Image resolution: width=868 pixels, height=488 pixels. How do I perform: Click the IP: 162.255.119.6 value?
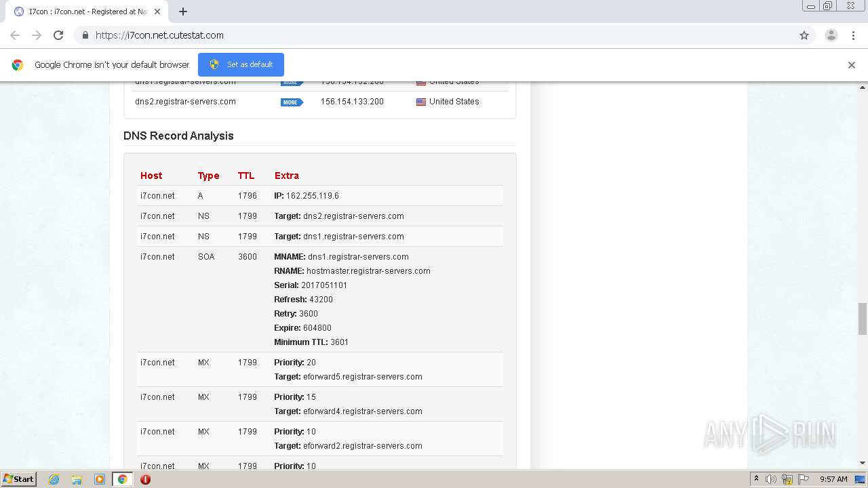coord(306,196)
